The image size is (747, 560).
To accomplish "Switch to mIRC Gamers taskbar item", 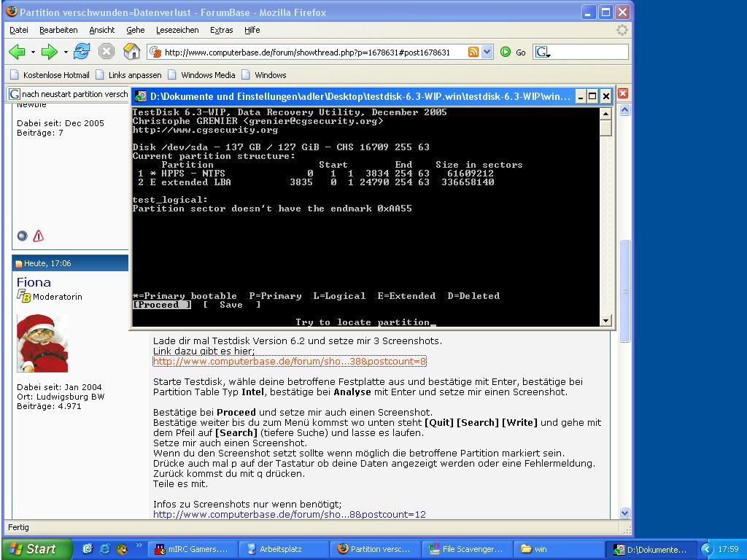I will click(192, 549).
